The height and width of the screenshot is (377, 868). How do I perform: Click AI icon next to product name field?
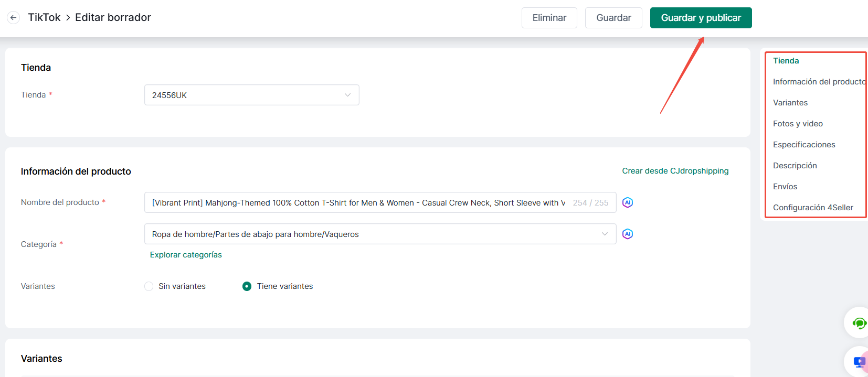(627, 202)
